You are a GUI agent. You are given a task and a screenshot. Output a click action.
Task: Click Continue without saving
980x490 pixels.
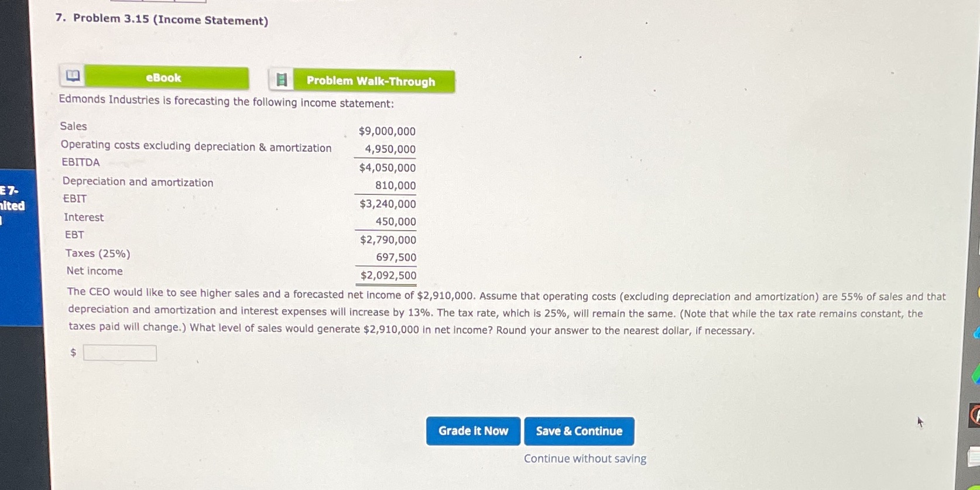click(x=584, y=458)
